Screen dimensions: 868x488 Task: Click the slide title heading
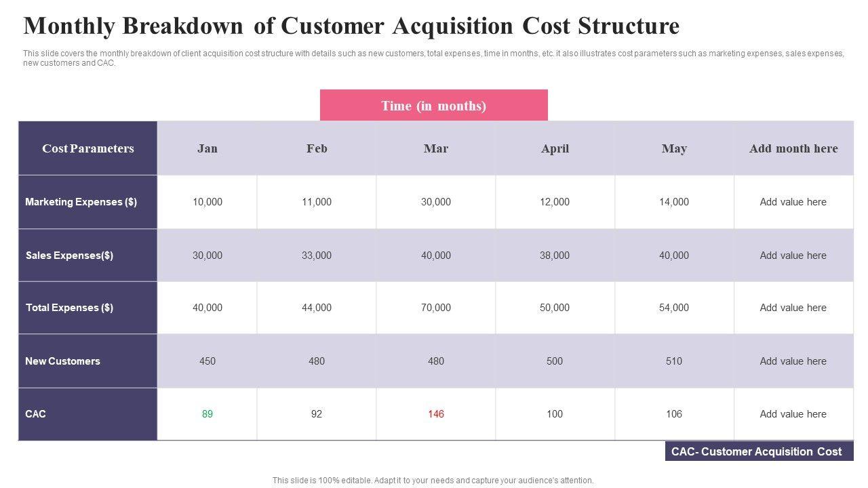click(x=351, y=26)
